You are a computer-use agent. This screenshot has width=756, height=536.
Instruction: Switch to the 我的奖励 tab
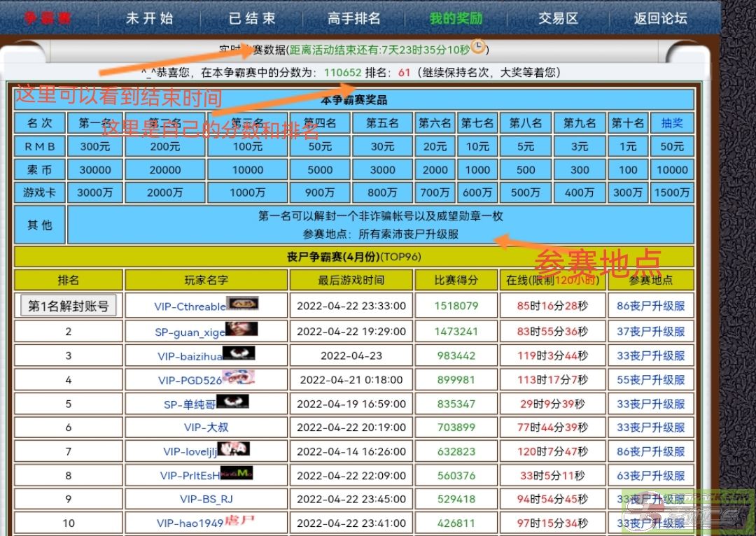coord(456,18)
